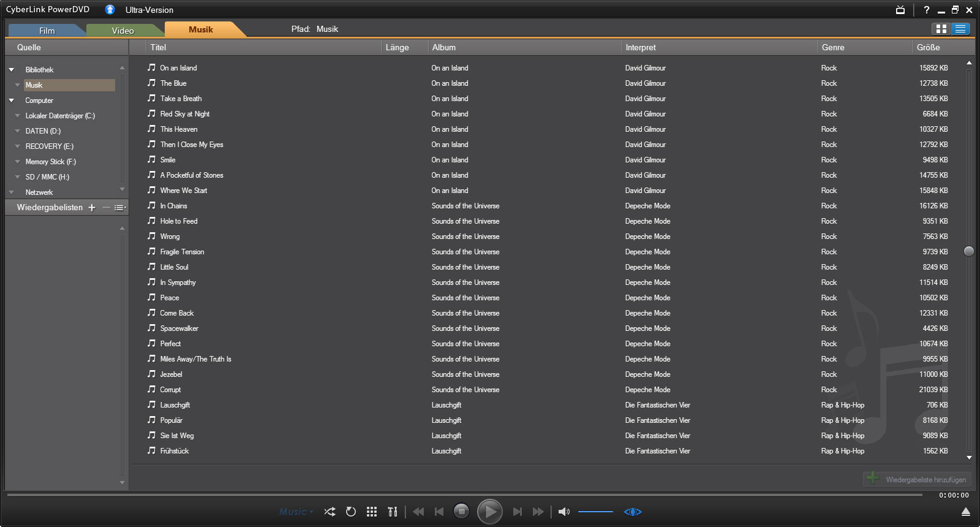Click note icon beside "Corrupt"
This screenshot has width=980, height=527.
(x=151, y=389)
